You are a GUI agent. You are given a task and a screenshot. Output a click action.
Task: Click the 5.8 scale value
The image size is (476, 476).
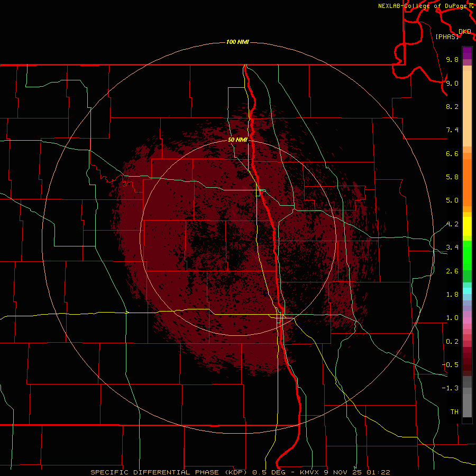(452, 177)
